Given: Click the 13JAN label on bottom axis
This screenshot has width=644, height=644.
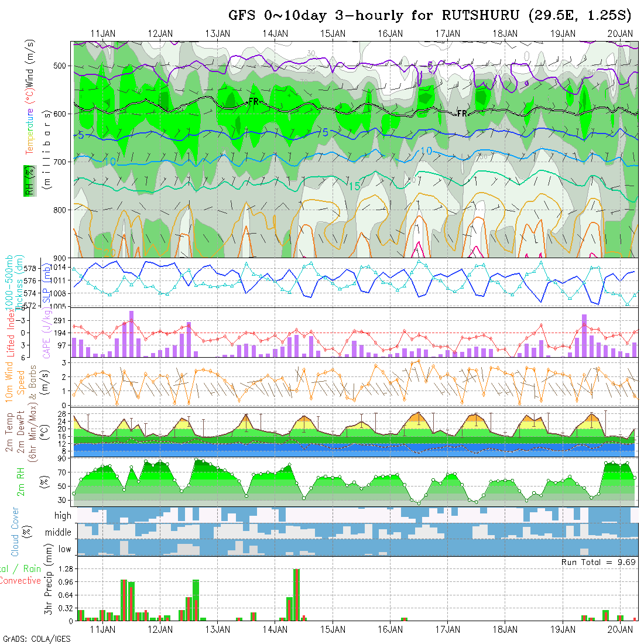Looking at the screenshot, I should [x=218, y=629].
